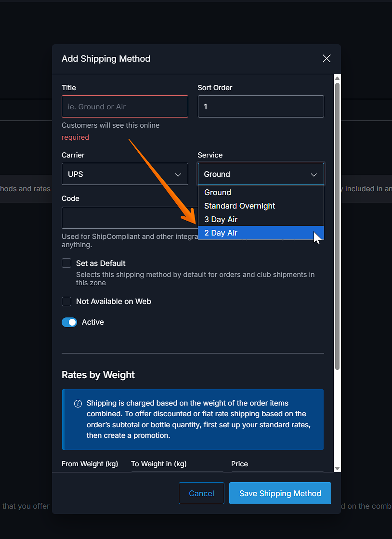The height and width of the screenshot is (539, 392).
Task: Click the 'From Weight (kg)' column header
Action: pyautogui.click(x=90, y=464)
